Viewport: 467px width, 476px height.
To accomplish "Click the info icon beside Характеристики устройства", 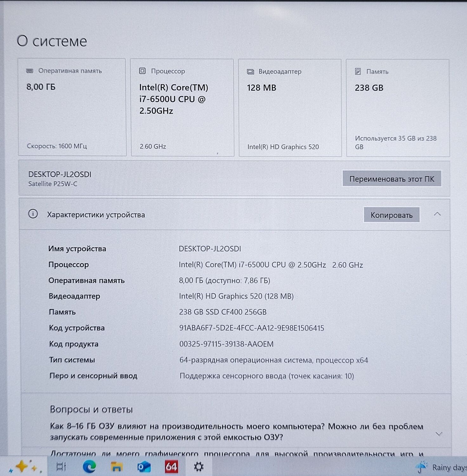I will [x=33, y=214].
